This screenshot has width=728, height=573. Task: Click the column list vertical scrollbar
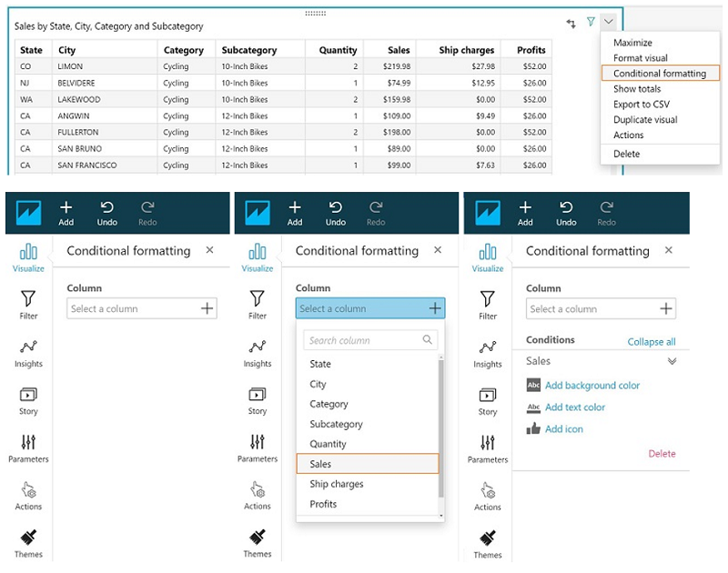(441, 427)
